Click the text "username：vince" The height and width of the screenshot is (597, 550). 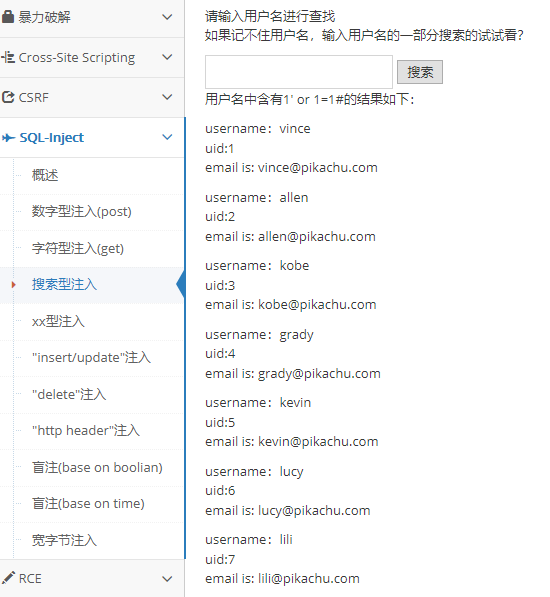coord(258,129)
